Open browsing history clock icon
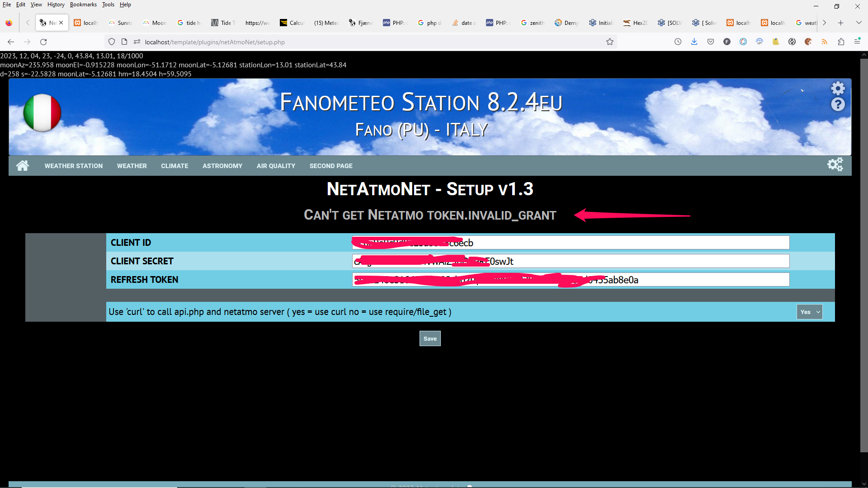868x488 pixels. [678, 42]
